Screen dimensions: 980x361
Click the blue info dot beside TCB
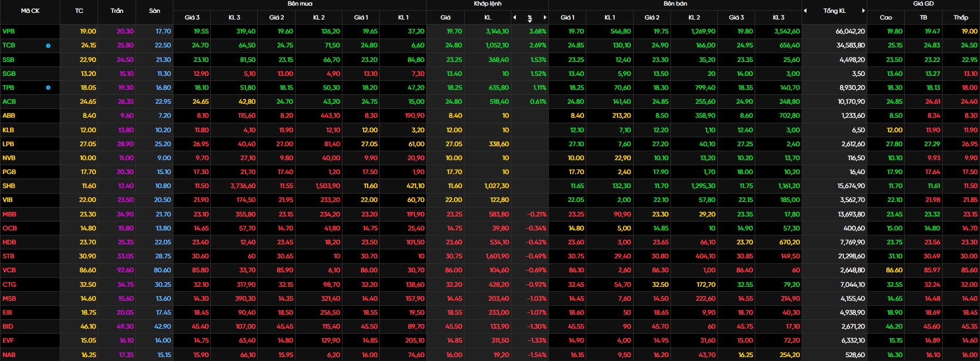click(48, 46)
